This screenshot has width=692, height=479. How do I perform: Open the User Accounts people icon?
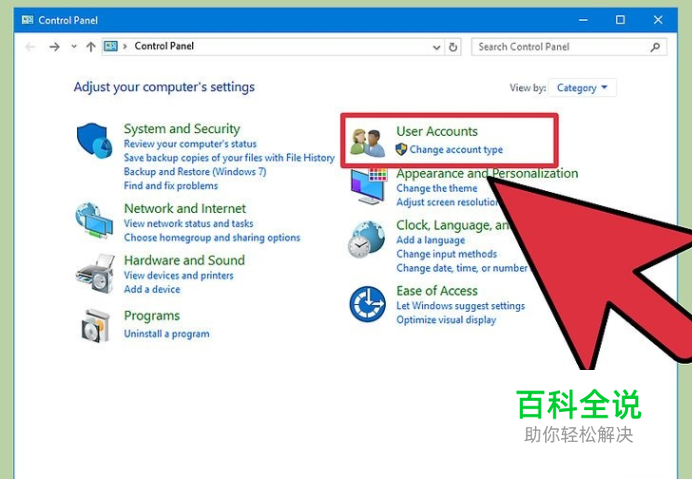tap(368, 143)
